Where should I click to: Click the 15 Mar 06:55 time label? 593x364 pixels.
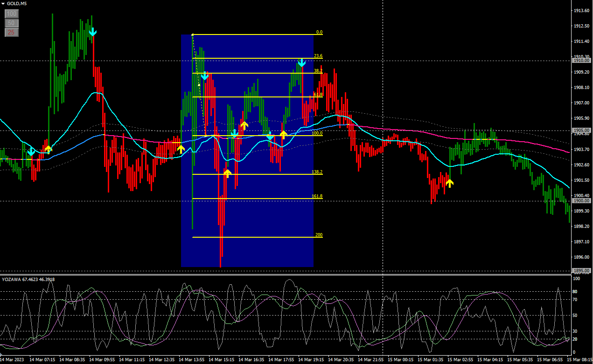pos(550,360)
